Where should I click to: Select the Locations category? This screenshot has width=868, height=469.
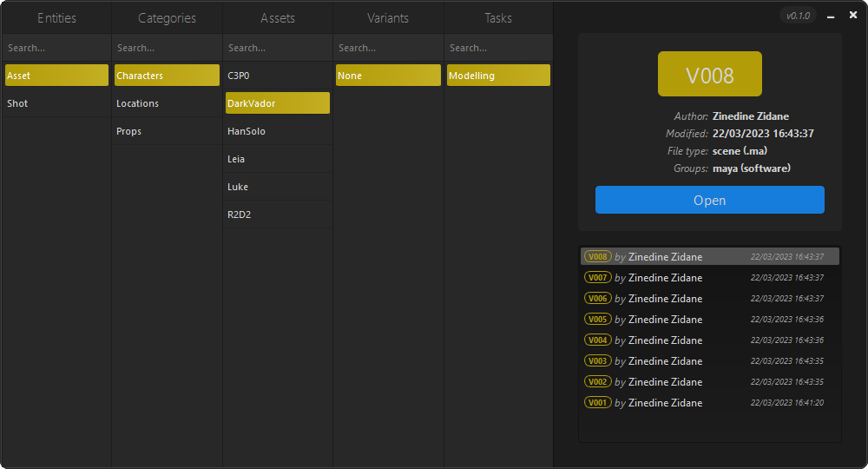point(167,103)
